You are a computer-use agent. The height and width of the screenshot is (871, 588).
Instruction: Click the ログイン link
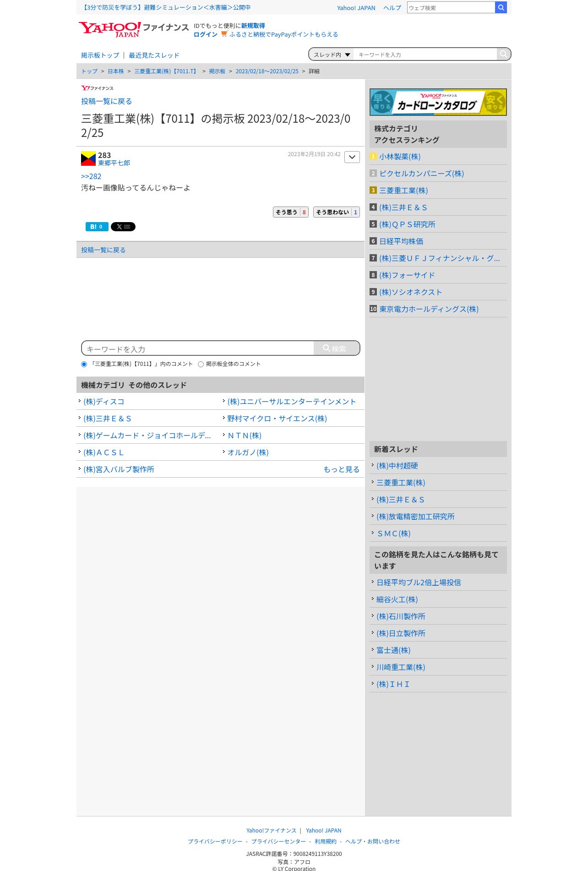[x=206, y=34]
